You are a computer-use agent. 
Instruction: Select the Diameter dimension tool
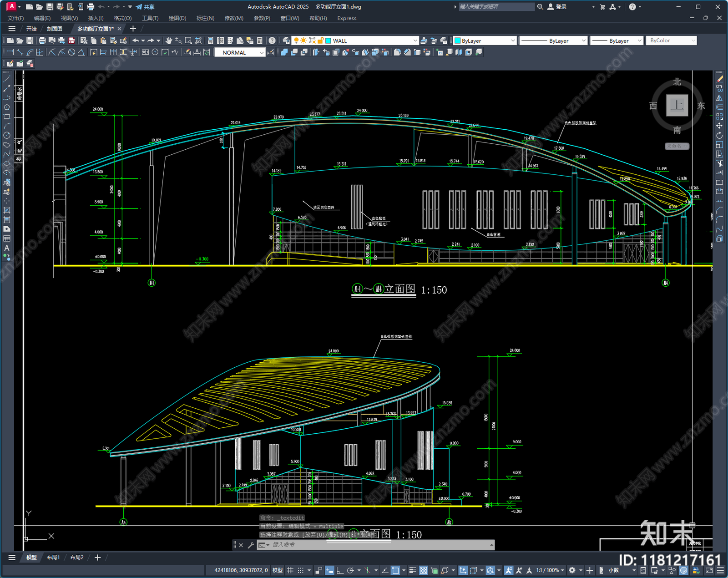[71, 52]
